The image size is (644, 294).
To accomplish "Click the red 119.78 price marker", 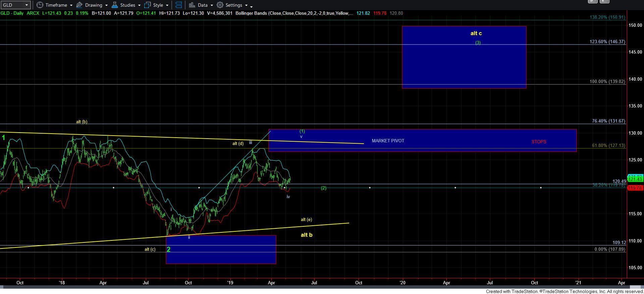I will point(635,188).
